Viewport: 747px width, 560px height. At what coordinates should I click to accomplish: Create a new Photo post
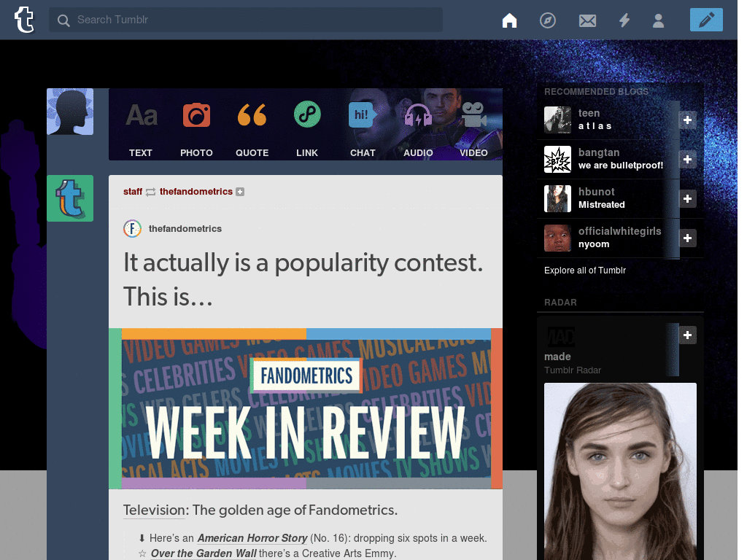tap(196, 129)
